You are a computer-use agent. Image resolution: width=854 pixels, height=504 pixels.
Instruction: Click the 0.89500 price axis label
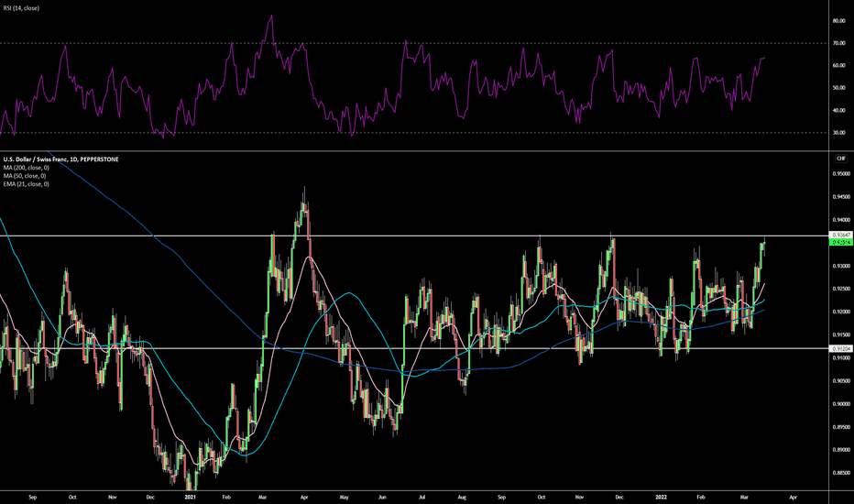(840, 427)
